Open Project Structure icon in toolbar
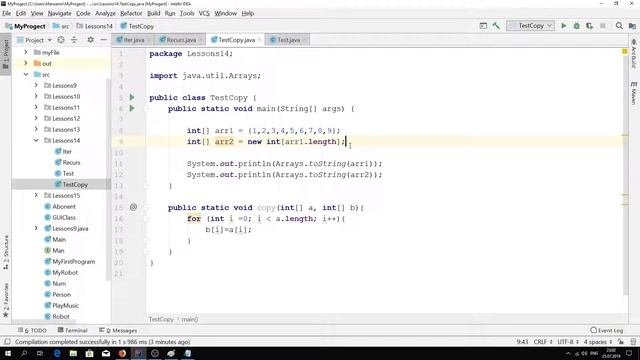The image size is (640, 360). 632,26
